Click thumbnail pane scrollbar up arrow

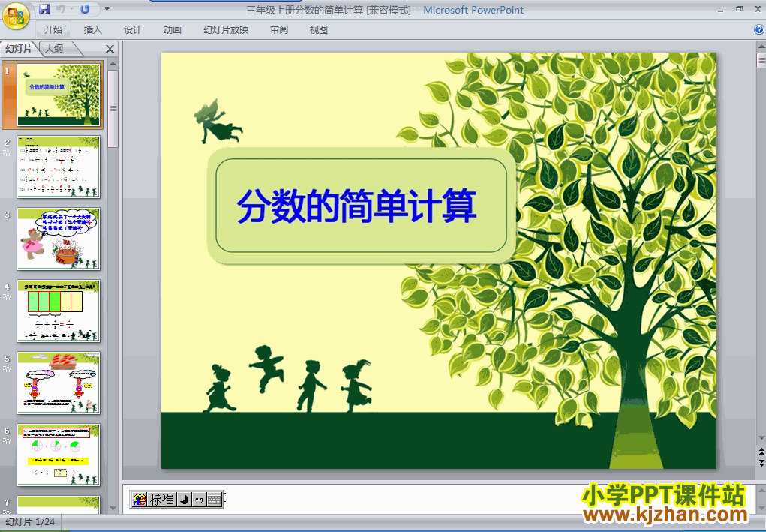click(113, 64)
